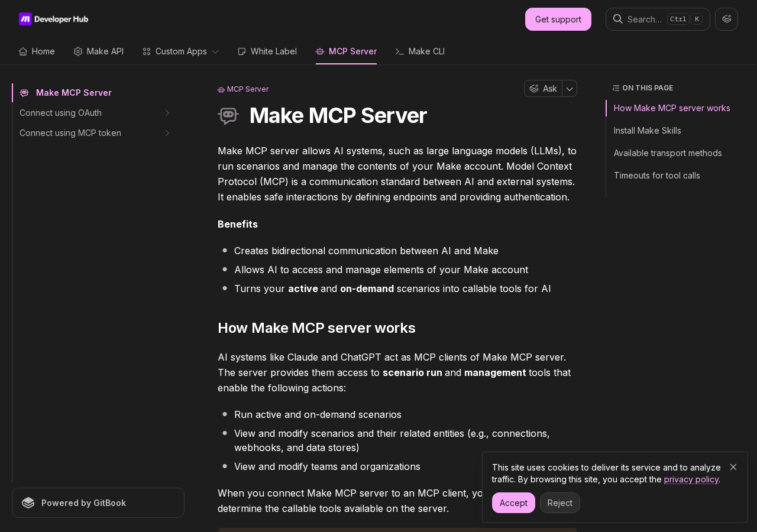The height and width of the screenshot is (532, 757).
Task: Click the Ask button's assistant icon
Action: coord(534,89)
